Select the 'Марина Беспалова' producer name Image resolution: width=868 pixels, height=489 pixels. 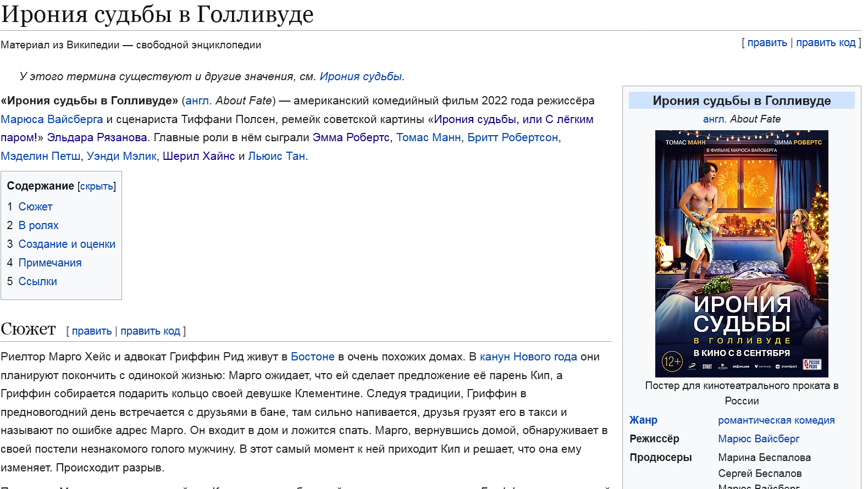point(764,458)
